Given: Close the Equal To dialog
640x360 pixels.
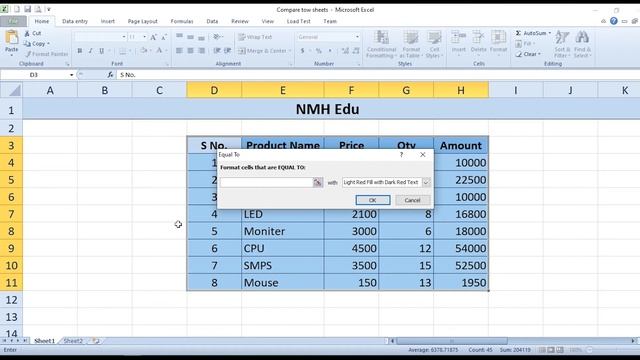Looking at the screenshot, I should (x=422, y=155).
